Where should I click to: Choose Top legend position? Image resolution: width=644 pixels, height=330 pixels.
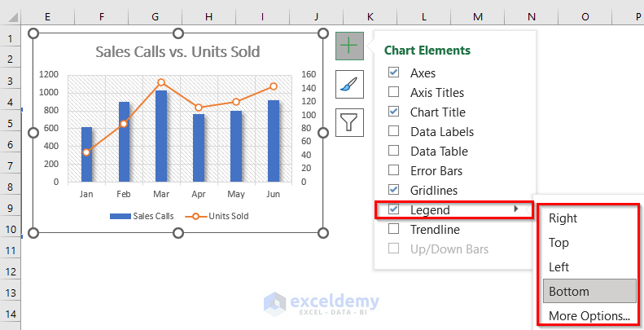(x=559, y=243)
